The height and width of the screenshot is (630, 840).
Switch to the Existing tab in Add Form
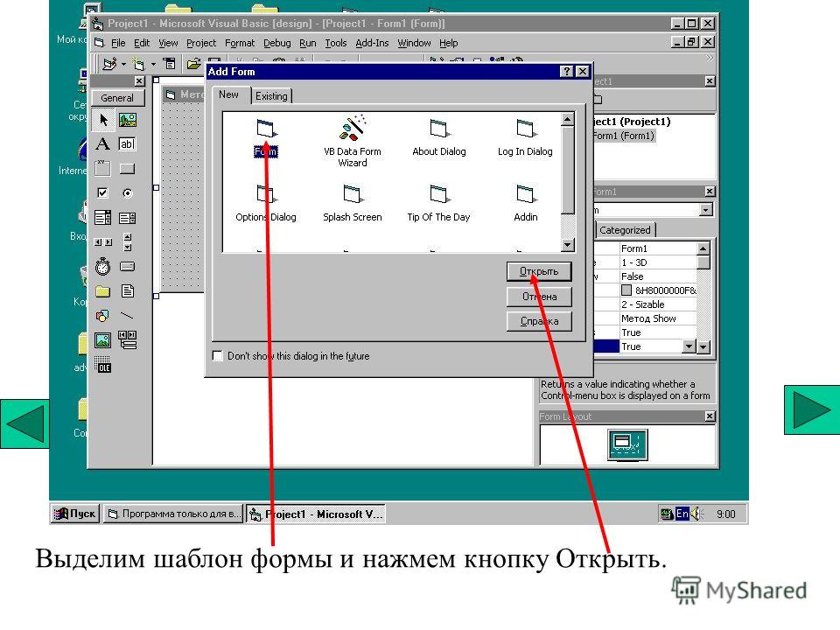[271, 96]
